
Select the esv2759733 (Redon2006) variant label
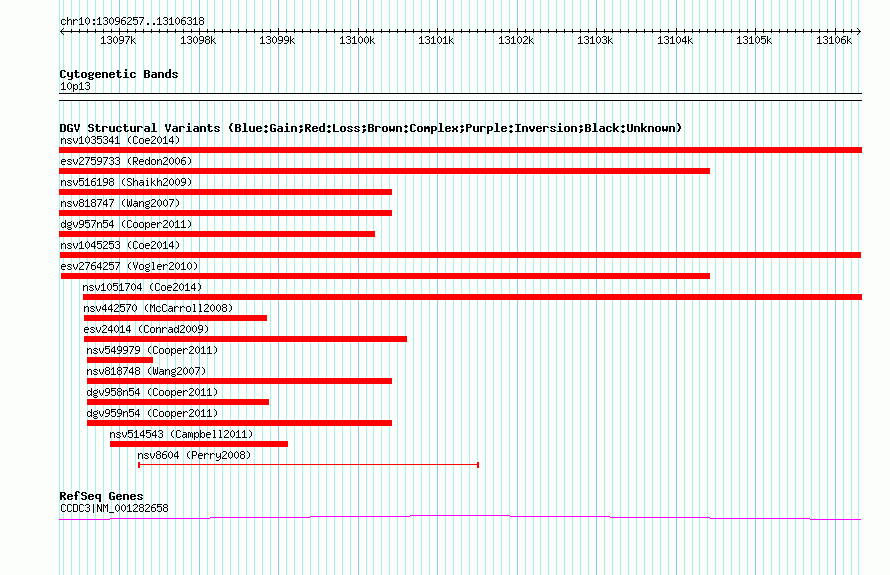(x=126, y=161)
